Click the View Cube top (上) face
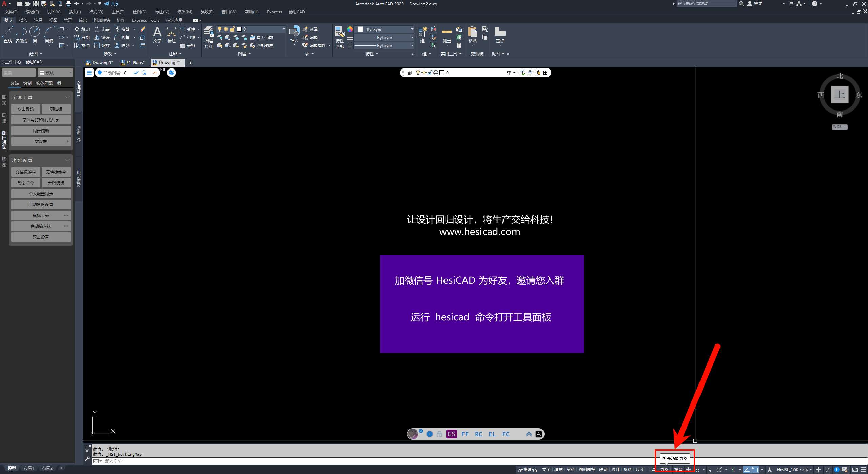Viewport: 868px width, 474px height. (840, 95)
